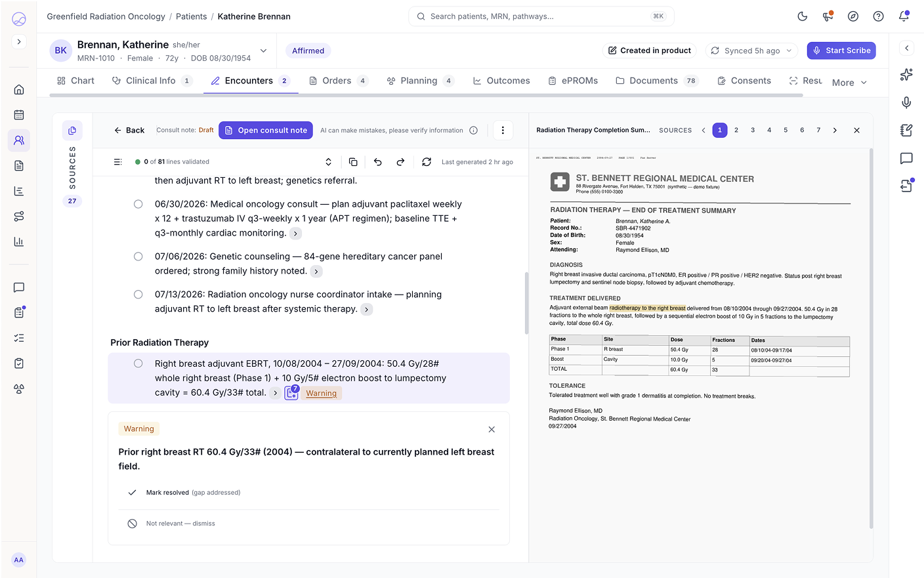Screen dimensions: 924x578
Task: Open notifications bell icon
Action: click(x=904, y=16)
